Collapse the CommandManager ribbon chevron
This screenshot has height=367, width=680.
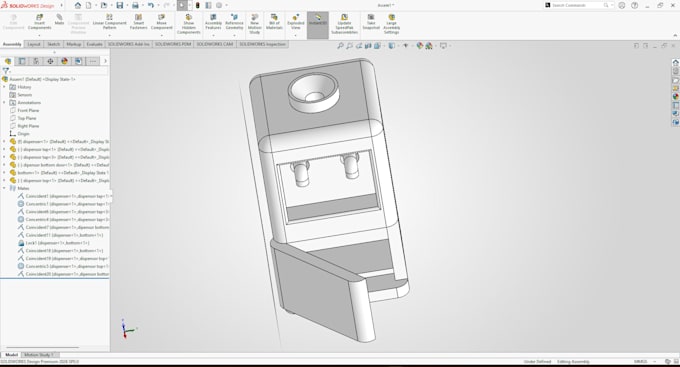coord(675,36)
